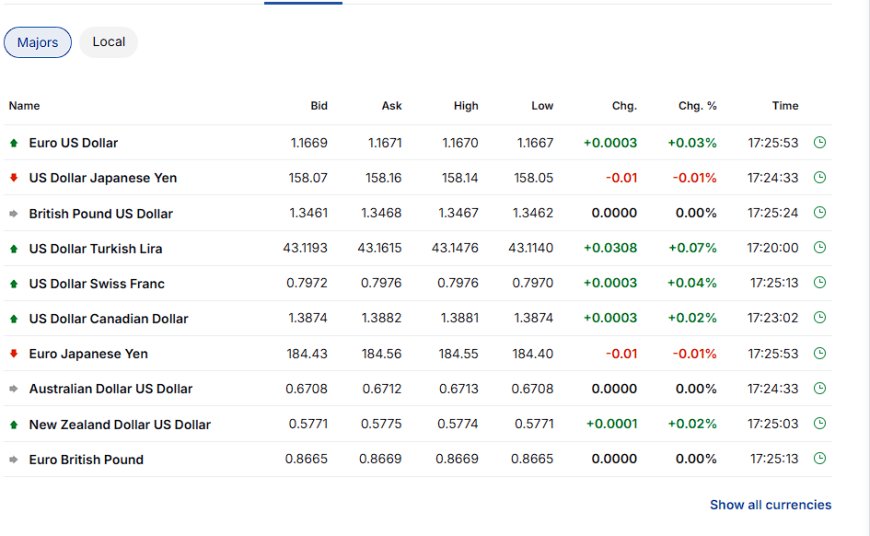870x536 pixels.
Task: Open Show all currencies link
Action: click(770, 505)
